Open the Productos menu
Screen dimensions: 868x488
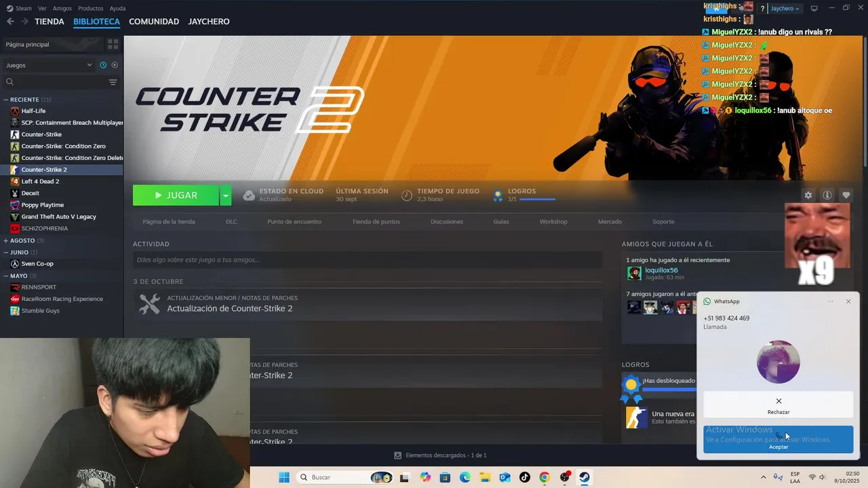(x=91, y=8)
